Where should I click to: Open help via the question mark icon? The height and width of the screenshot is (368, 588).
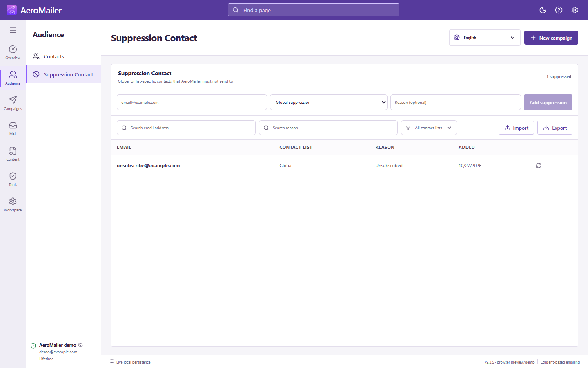[559, 10]
